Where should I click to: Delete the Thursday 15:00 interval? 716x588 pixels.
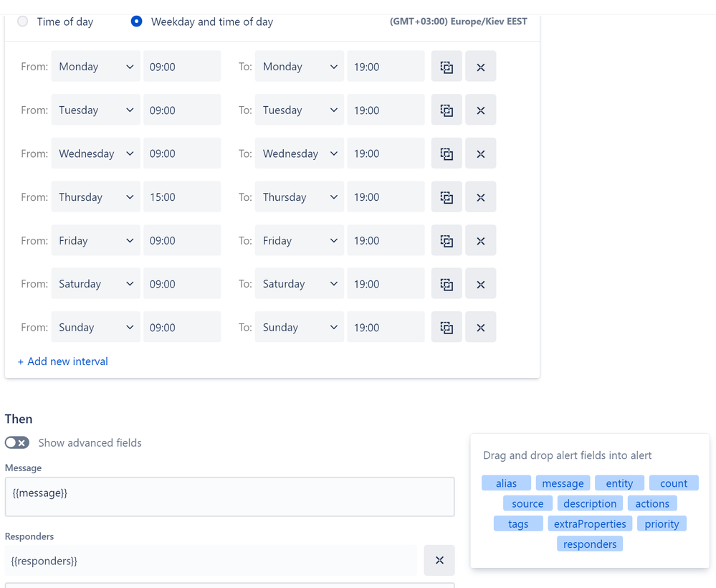click(x=480, y=197)
